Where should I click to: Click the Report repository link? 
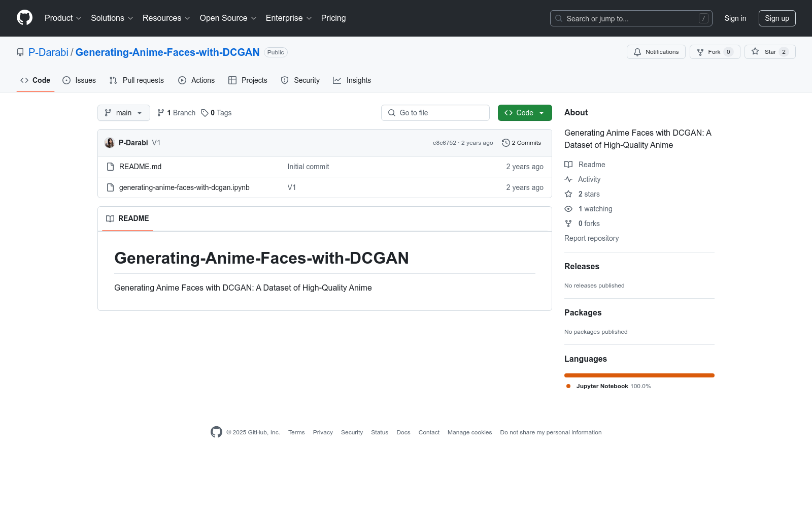591,238
